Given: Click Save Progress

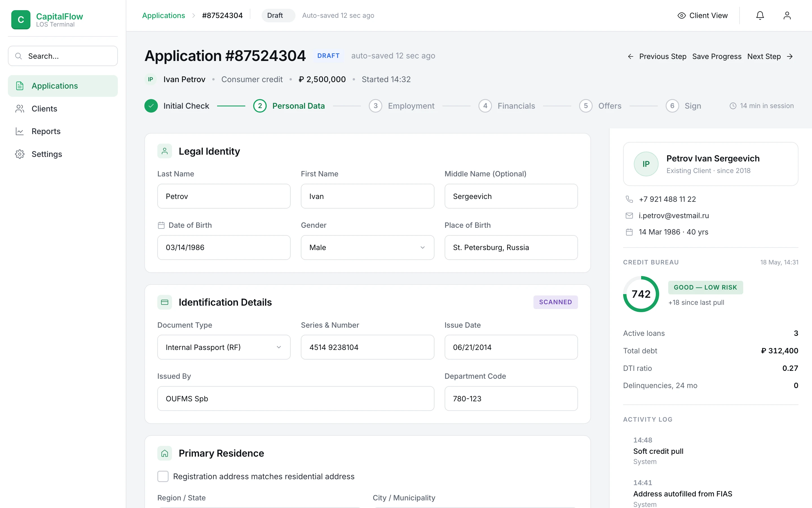Looking at the screenshot, I should pos(717,56).
